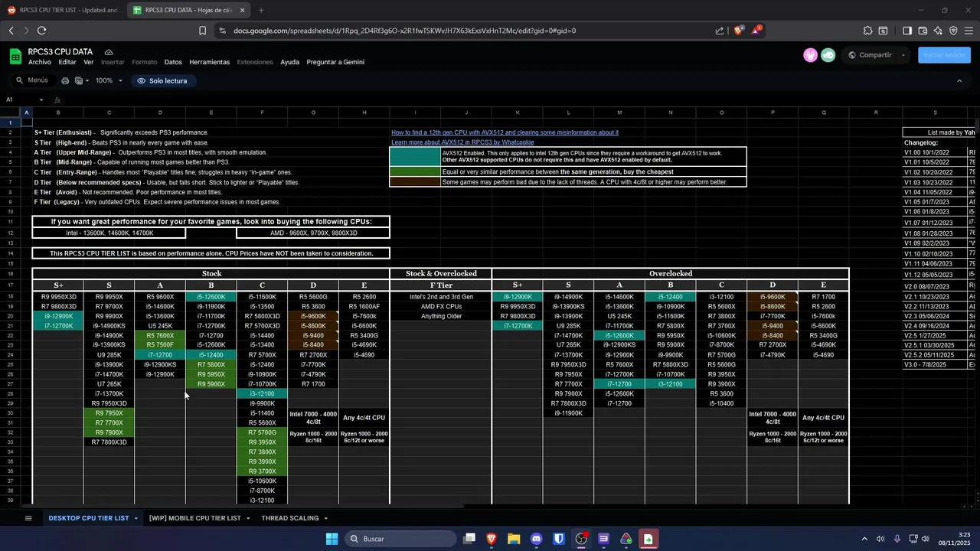Click the Compartir share button
This screenshot has height=551, width=980.
click(x=870, y=55)
